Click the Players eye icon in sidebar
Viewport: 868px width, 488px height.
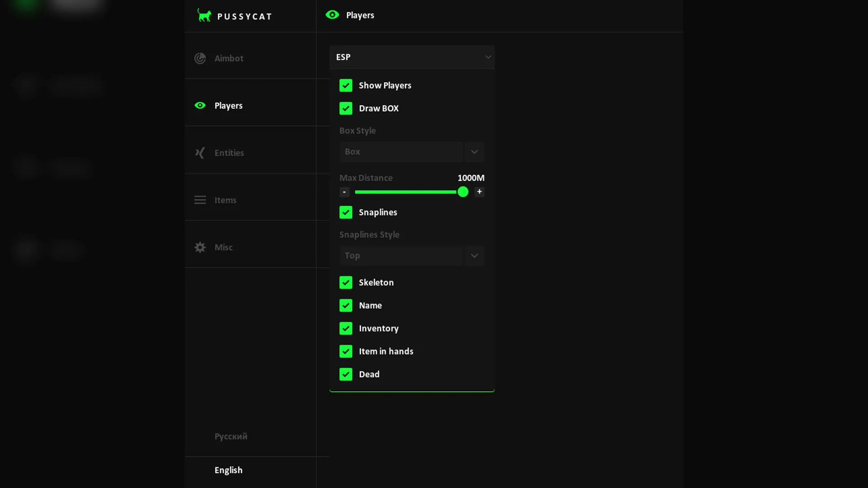(x=200, y=105)
